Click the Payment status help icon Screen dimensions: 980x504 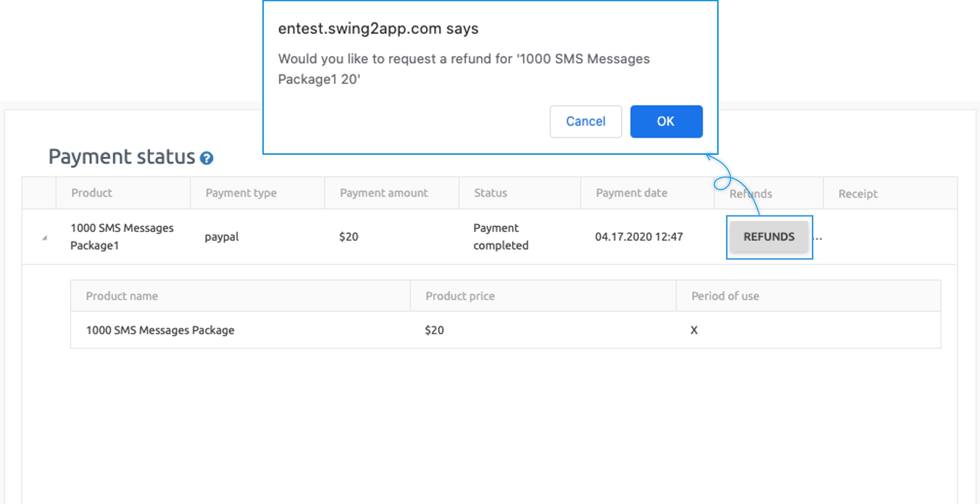point(206,158)
